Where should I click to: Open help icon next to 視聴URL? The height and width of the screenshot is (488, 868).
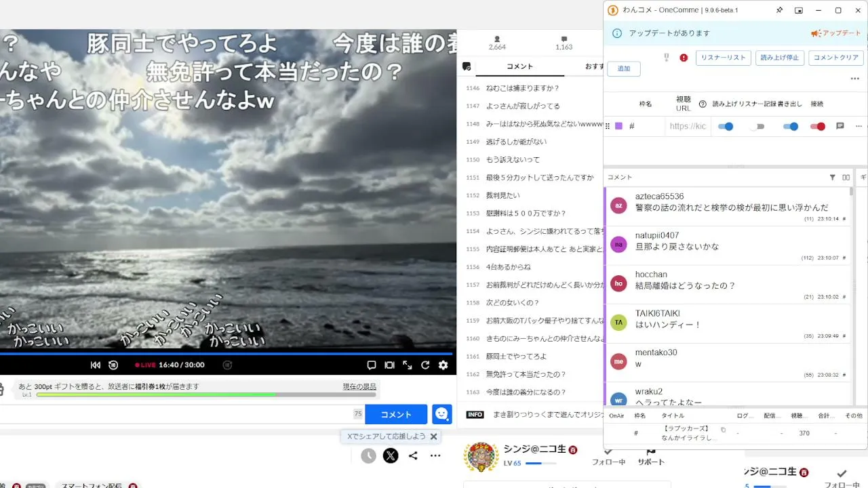703,104
